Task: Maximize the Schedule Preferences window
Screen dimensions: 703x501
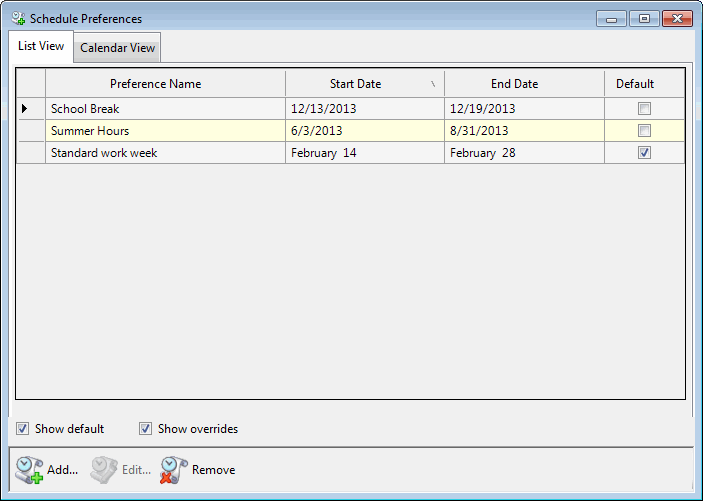Action: pos(644,19)
